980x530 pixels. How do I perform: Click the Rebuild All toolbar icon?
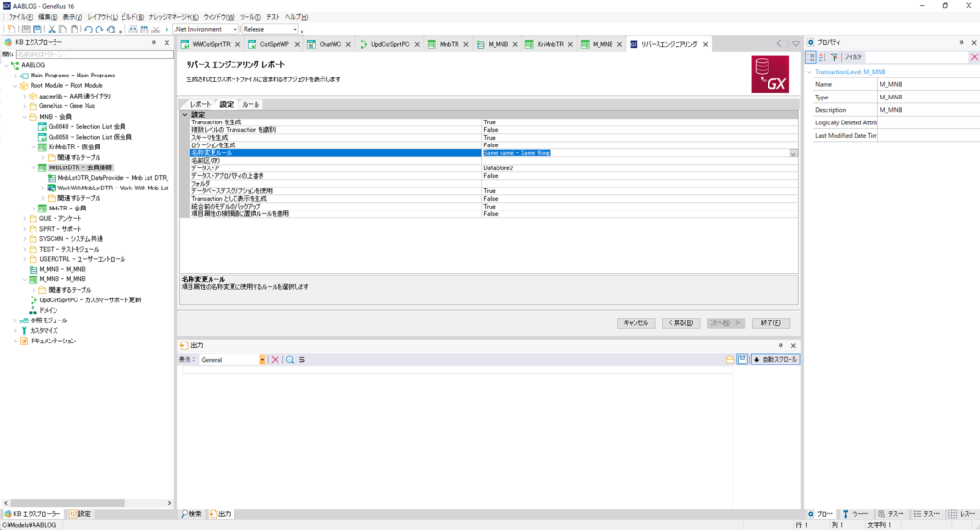click(145, 30)
